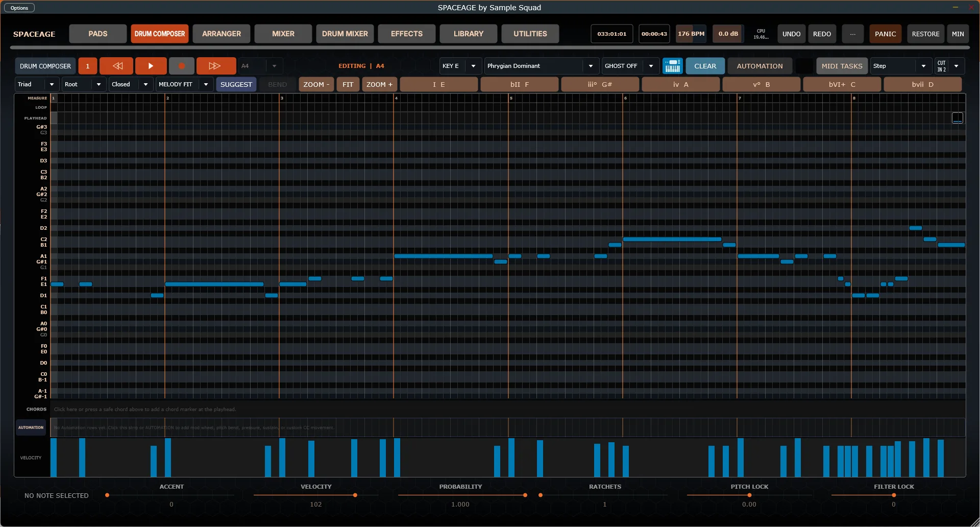Hit the PANIC button
Screen dimensions: 980x527
point(885,34)
